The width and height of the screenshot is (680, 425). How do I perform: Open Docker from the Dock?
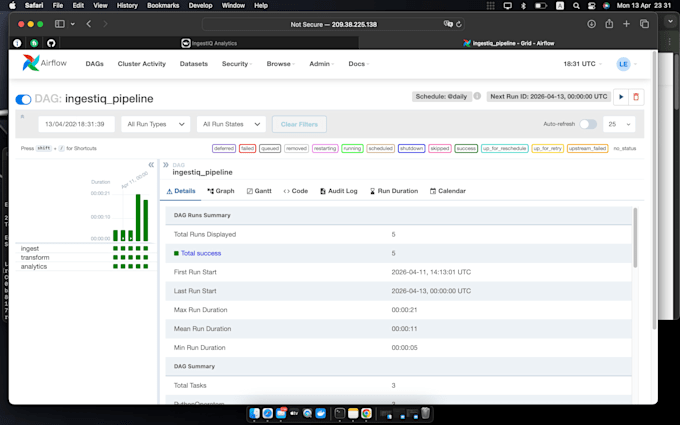coord(320,413)
